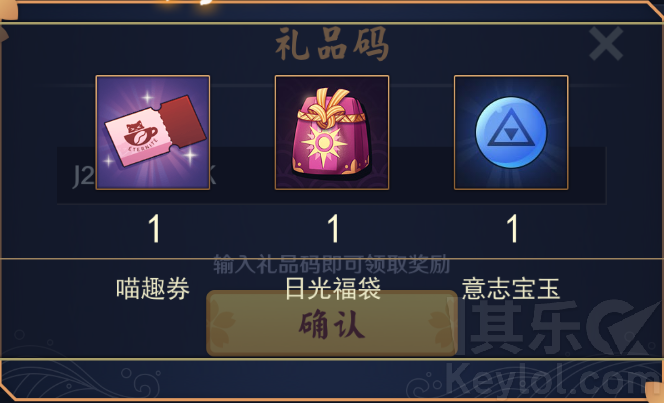Click the gift code input field
The height and width of the screenshot is (403, 664).
[332, 175]
